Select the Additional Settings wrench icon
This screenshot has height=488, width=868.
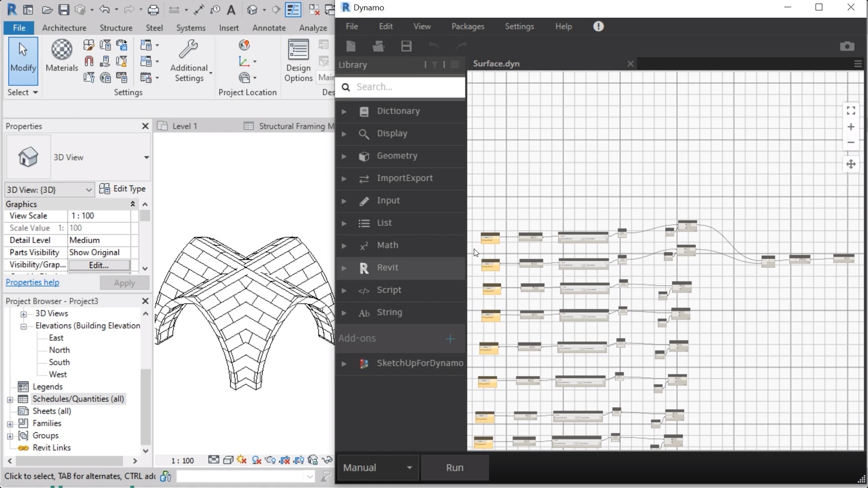(189, 50)
